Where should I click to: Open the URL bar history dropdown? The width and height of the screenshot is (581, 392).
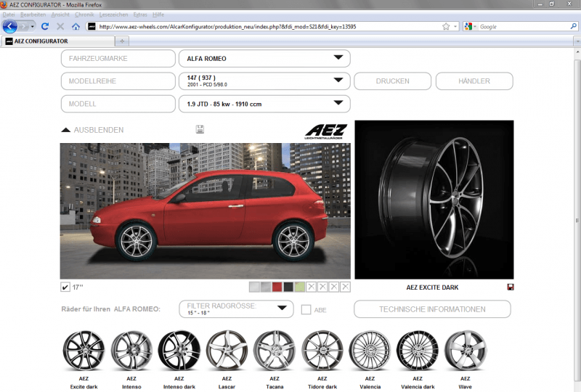[x=455, y=27]
